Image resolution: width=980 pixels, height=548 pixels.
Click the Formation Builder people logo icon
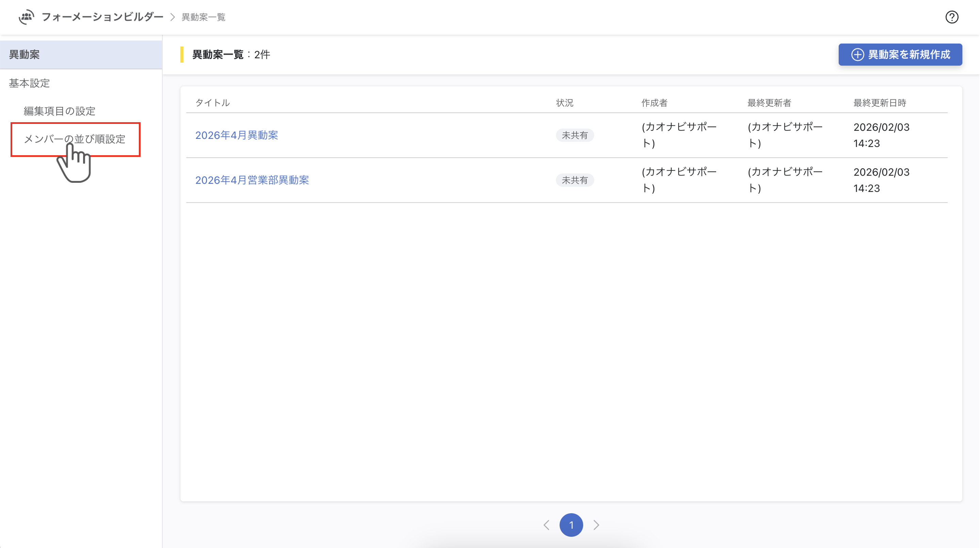26,17
